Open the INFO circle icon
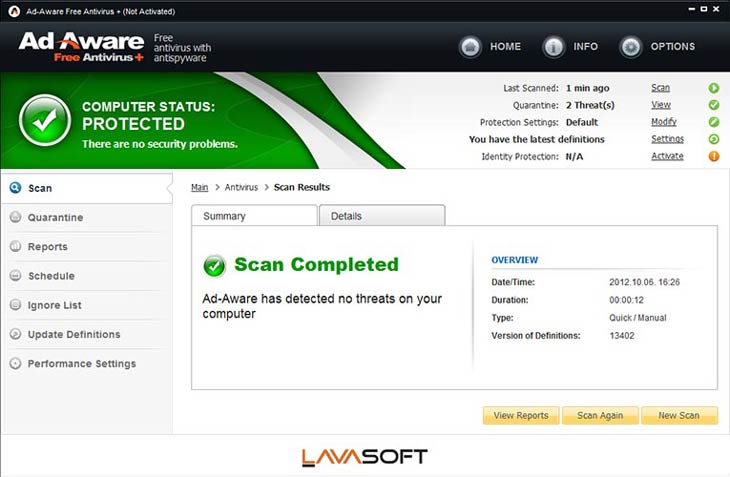This screenshot has width=730, height=477. coord(553,47)
